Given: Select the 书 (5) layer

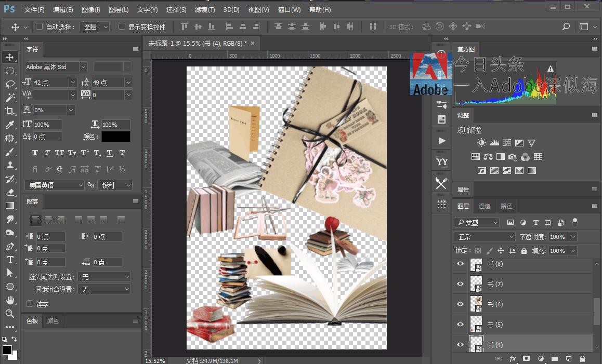Looking at the screenshot, I should (520, 325).
